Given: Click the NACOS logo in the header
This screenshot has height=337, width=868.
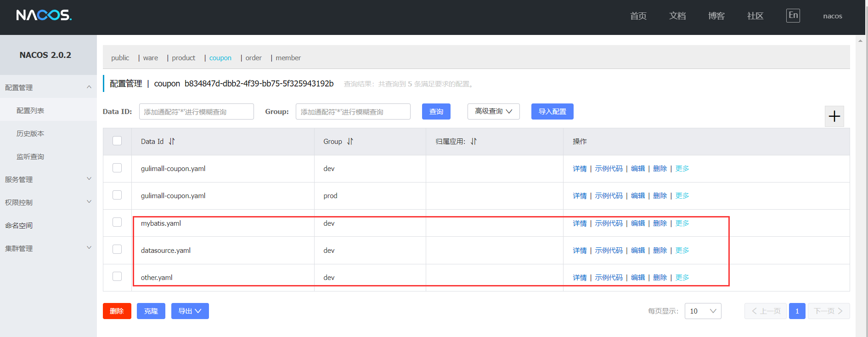Looking at the screenshot, I should point(44,15).
